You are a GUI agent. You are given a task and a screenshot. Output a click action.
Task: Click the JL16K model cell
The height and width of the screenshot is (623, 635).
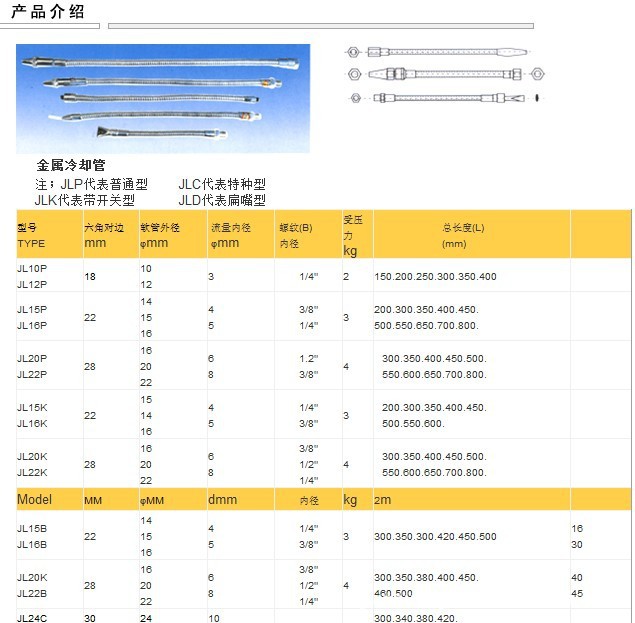pyautogui.click(x=32, y=423)
